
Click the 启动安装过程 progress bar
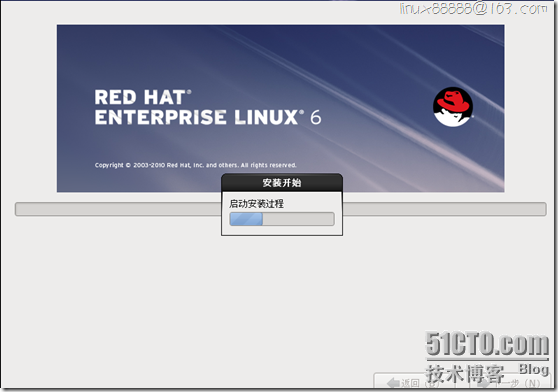282,219
